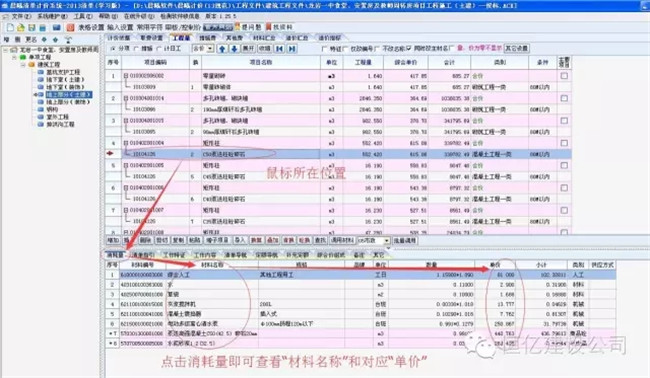The width and height of the screenshot is (650, 378).
Task: Open the 工作内容 lower tab
Action: (205, 254)
